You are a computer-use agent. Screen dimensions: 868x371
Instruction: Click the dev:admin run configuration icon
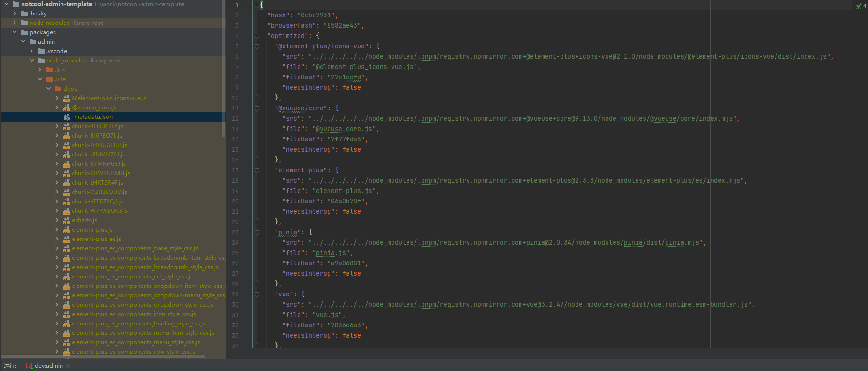(29, 365)
